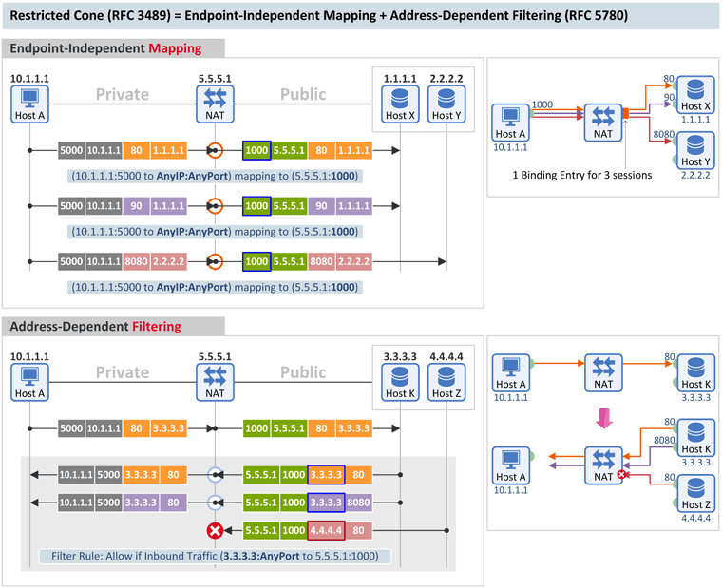Click the 1 Binding Entry for 3 sessions label
The height and width of the screenshot is (588, 722).
point(582,176)
